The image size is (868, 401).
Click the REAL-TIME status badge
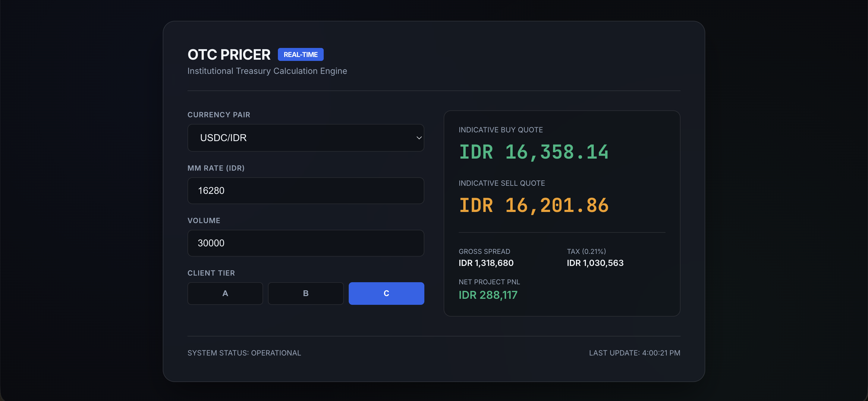click(300, 54)
